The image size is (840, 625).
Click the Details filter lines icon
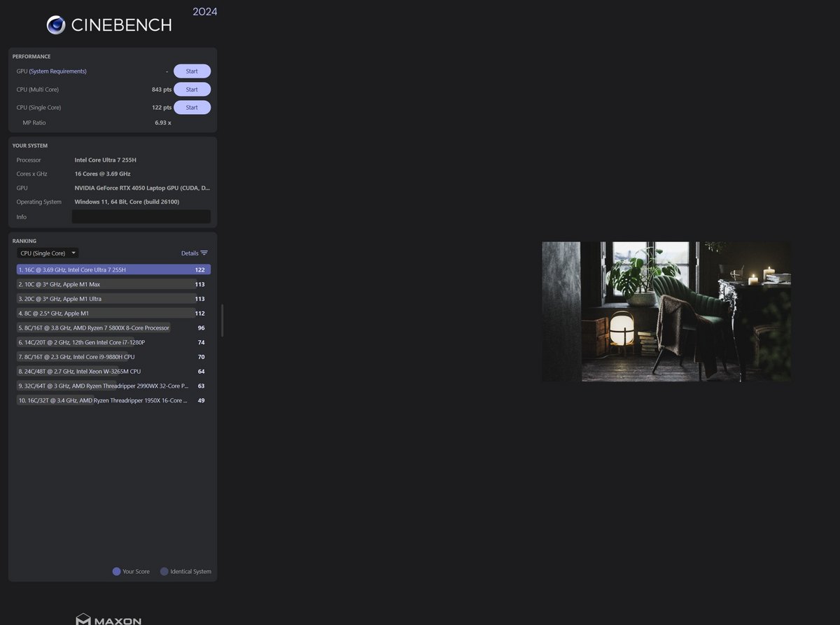click(204, 253)
